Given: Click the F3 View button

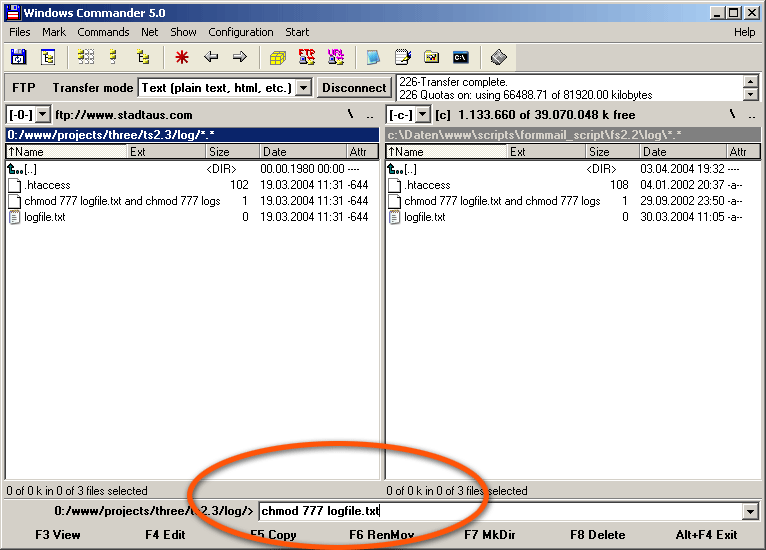Looking at the screenshot, I should (58, 535).
